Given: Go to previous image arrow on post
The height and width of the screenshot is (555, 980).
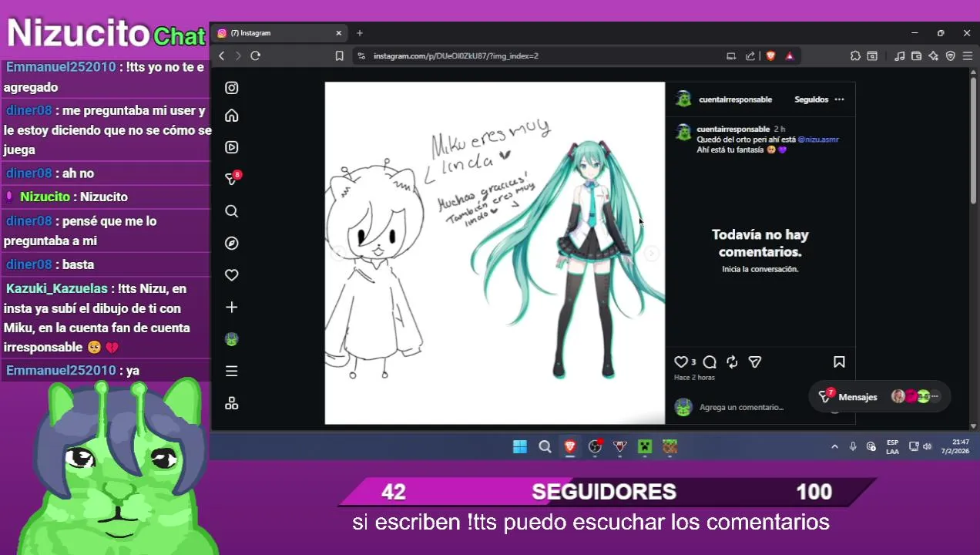Looking at the screenshot, I should point(338,253).
